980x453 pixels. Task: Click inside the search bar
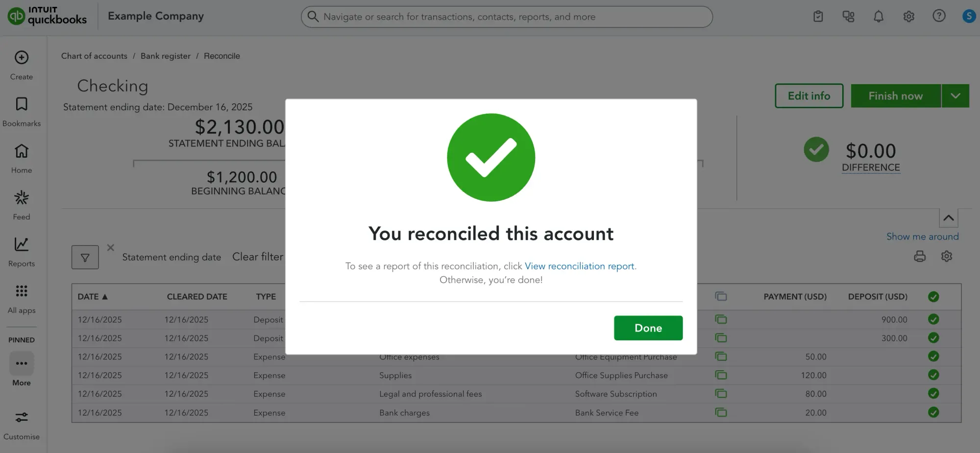[x=507, y=16]
